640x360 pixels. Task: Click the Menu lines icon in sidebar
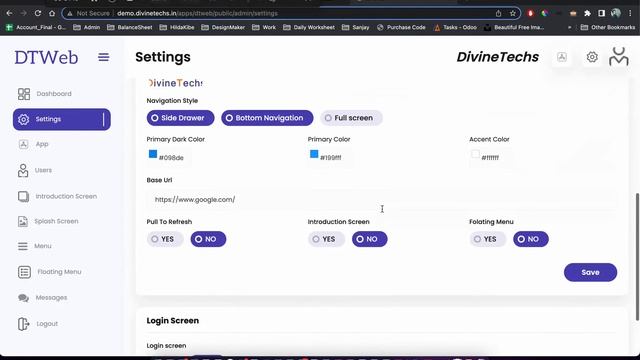point(23,246)
